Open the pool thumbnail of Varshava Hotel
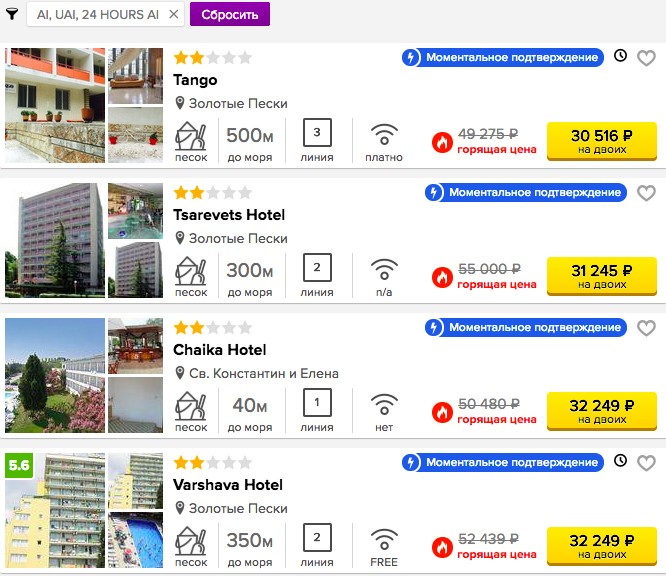This screenshot has height=576, width=666. 135,540
